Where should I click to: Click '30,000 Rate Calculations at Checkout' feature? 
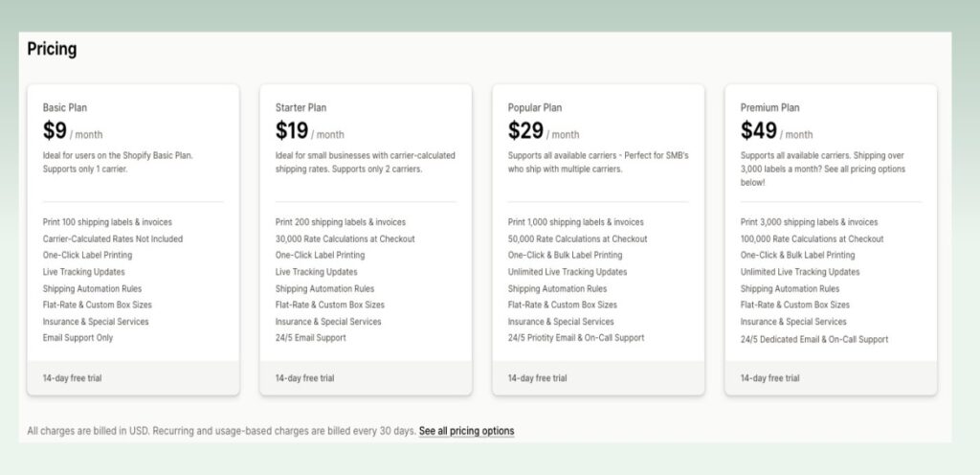345,238
